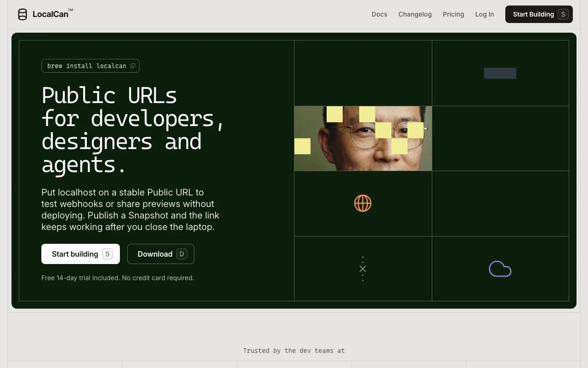Click the LocalCan brand name
The image size is (588, 368).
51,14
